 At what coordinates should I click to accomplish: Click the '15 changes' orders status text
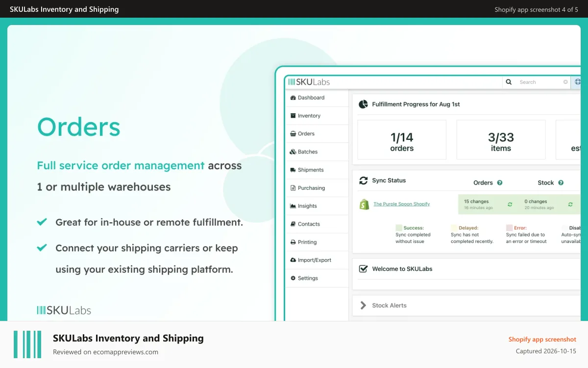pyautogui.click(x=476, y=201)
